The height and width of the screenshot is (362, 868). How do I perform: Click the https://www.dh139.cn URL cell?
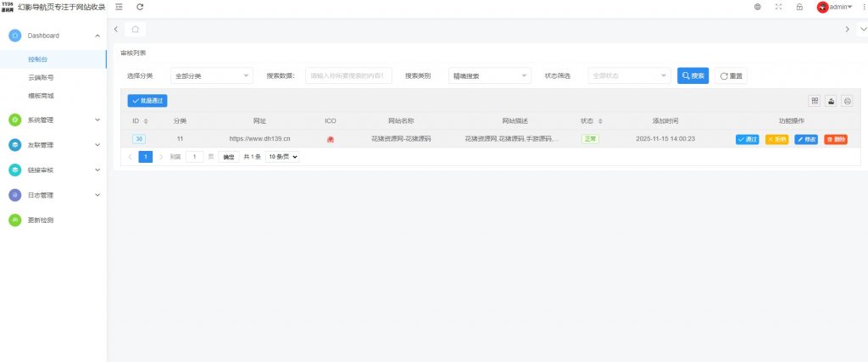(x=259, y=139)
